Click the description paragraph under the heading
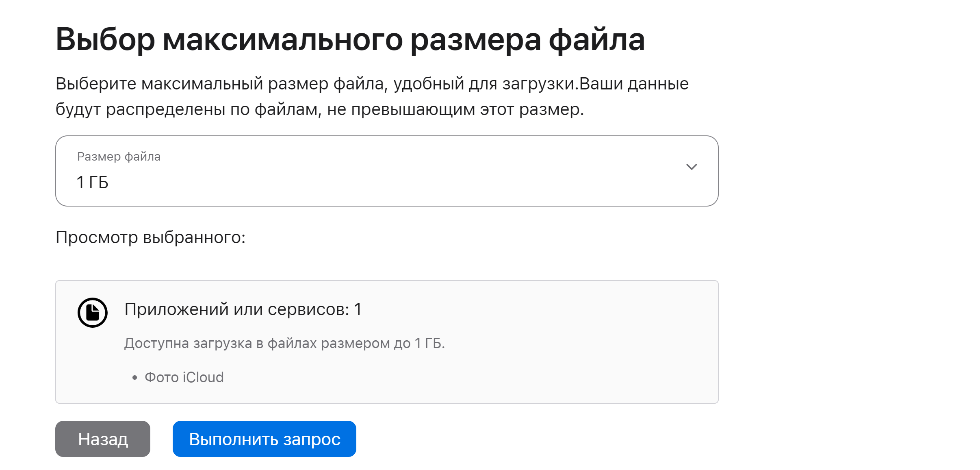 coord(372,96)
